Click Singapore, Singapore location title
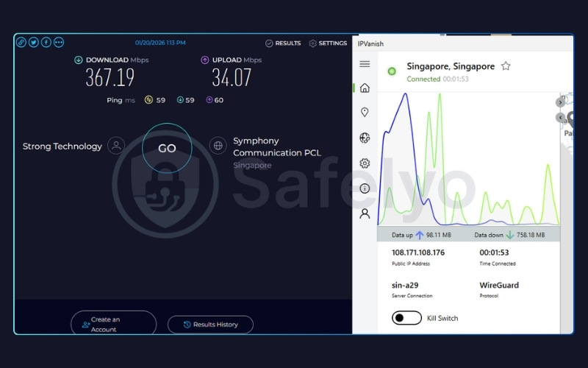 coord(451,66)
